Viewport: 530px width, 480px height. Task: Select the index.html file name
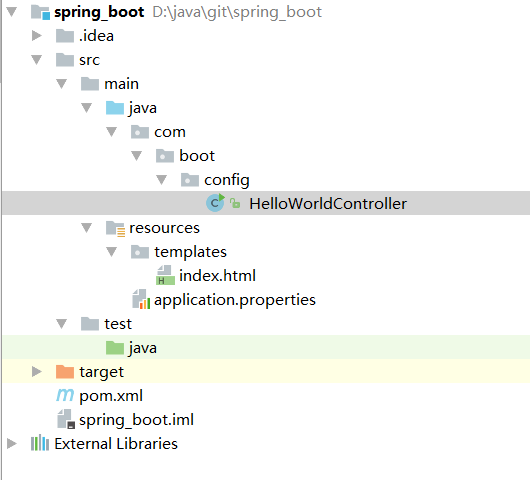(x=217, y=275)
